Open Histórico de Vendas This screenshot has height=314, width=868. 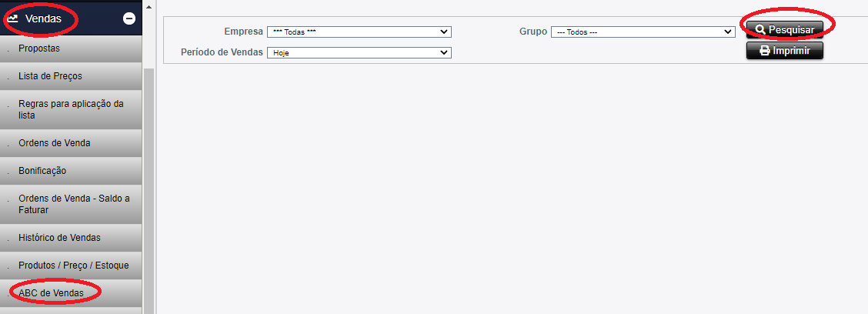59,238
